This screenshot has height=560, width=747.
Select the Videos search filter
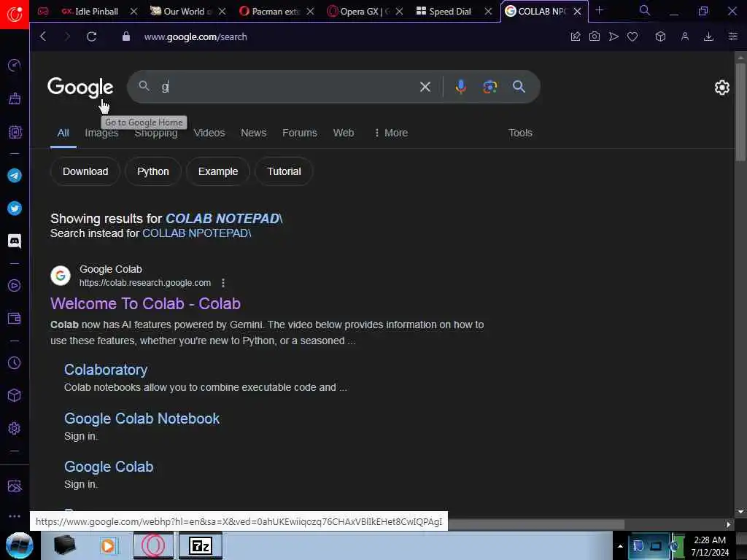click(209, 133)
